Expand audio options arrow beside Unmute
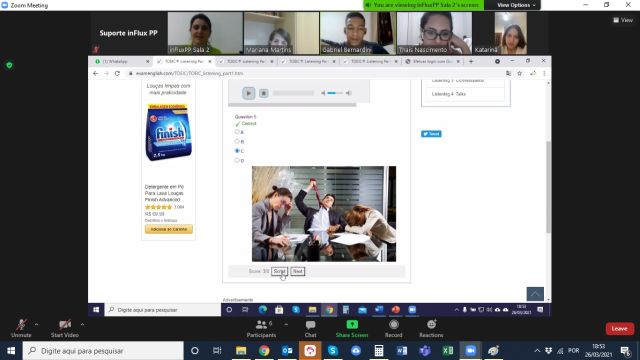Image resolution: width=640 pixels, height=360 pixels. (37, 324)
